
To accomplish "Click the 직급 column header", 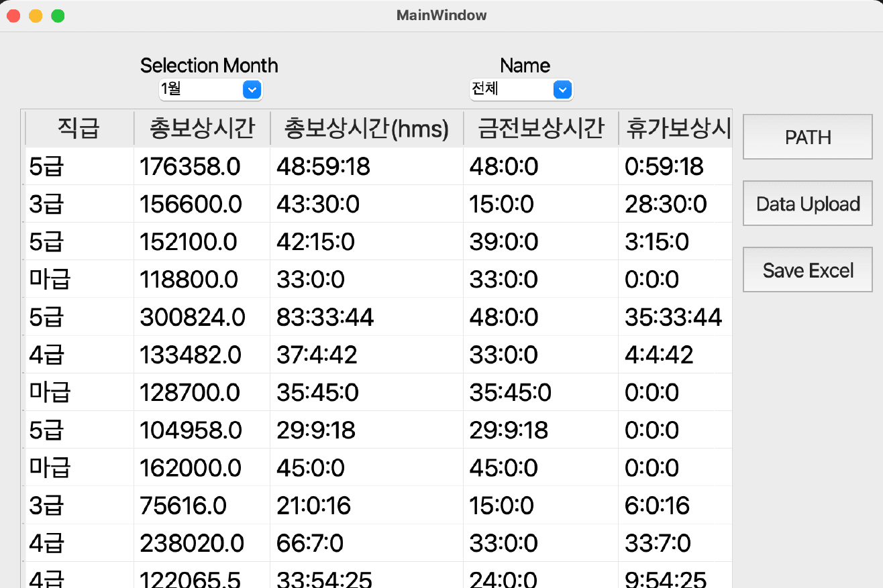I will tap(79, 128).
